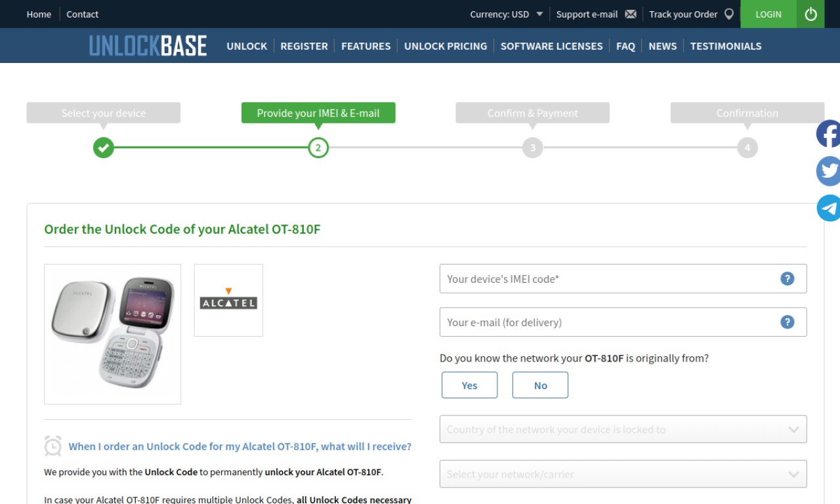
Task: Click the step 3 circle marker
Action: (x=533, y=148)
